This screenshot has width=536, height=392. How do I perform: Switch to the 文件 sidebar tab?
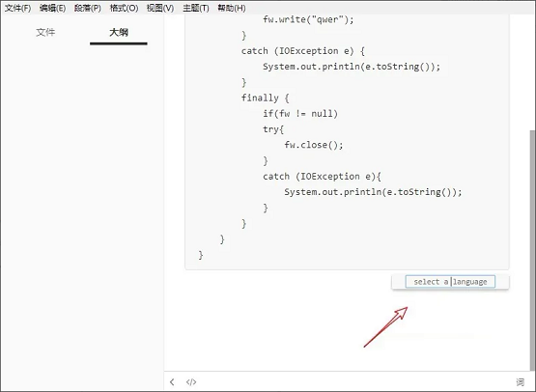click(45, 33)
